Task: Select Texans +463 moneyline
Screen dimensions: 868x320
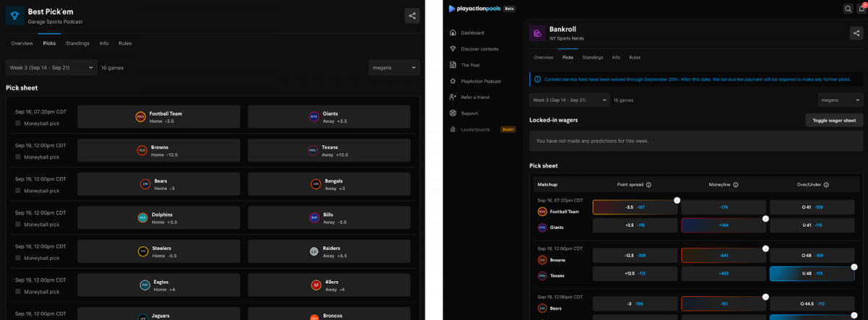Action: [x=723, y=274]
